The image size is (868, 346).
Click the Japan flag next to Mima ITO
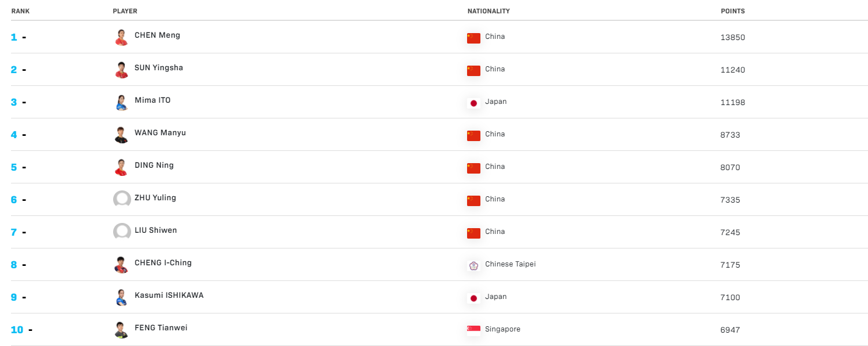473,103
